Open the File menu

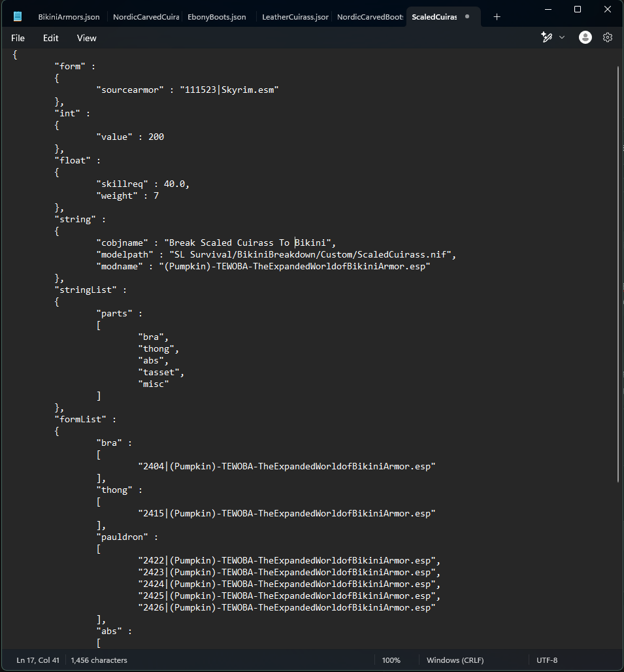18,38
